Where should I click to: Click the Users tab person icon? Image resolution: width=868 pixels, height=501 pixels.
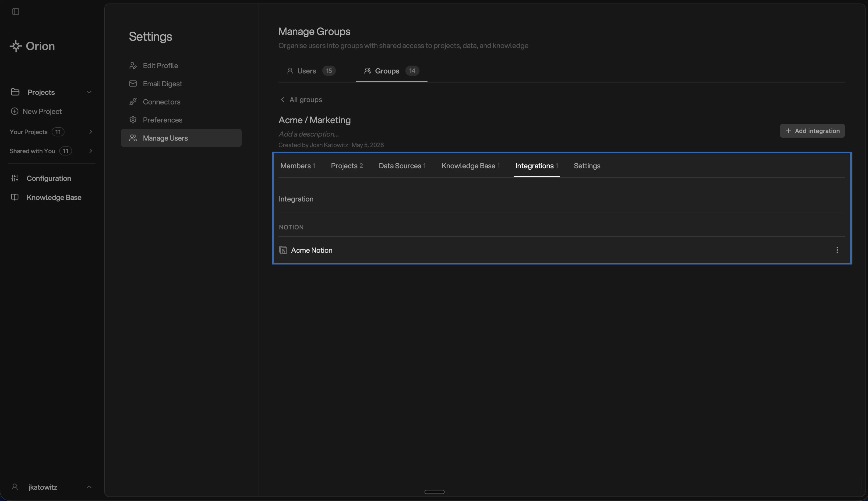click(x=290, y=70)
